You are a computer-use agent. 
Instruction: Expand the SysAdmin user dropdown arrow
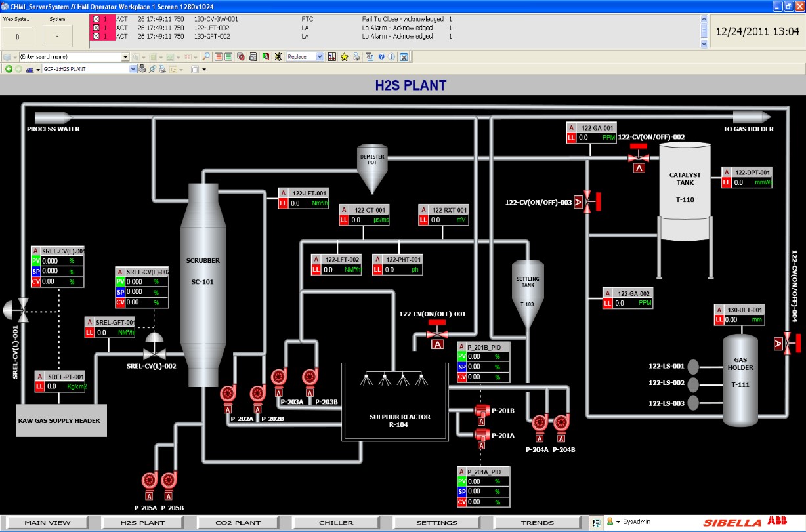tap(618, 522)
